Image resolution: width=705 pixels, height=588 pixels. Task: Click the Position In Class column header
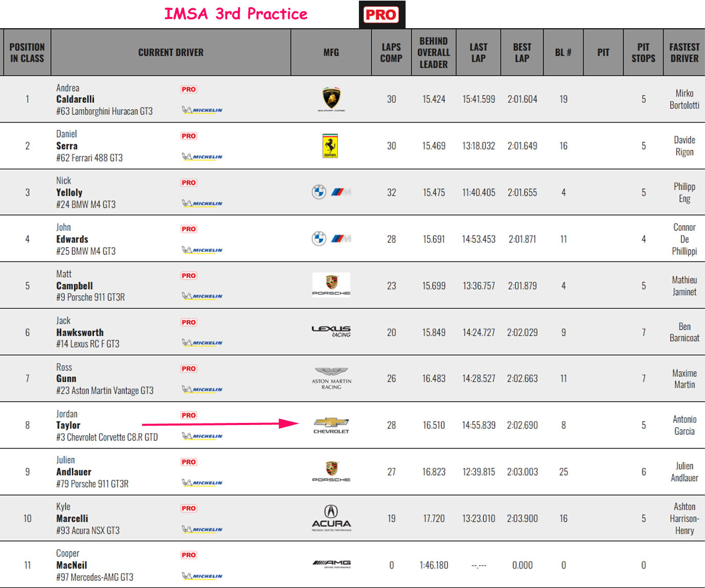[27, 52]
